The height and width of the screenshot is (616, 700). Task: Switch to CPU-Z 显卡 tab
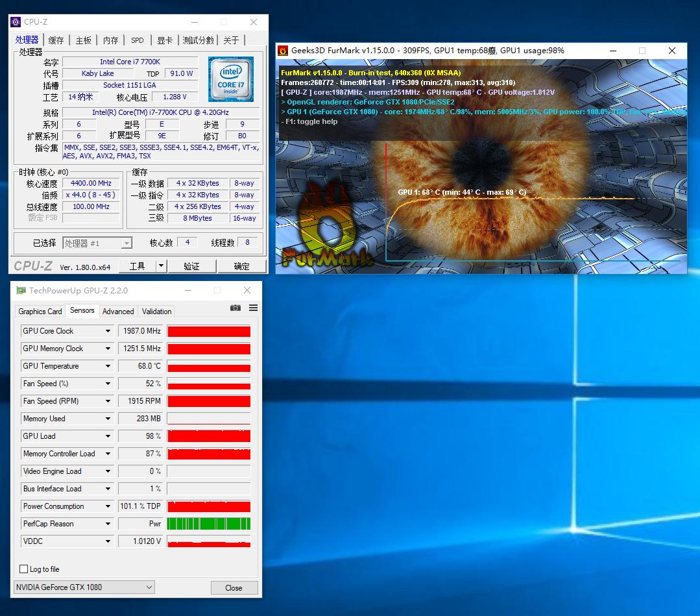click(165, 40)
